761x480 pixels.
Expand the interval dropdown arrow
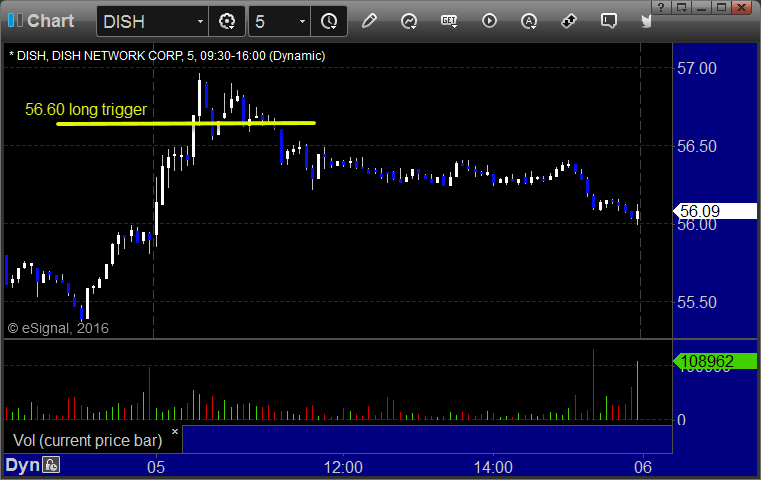302,21
